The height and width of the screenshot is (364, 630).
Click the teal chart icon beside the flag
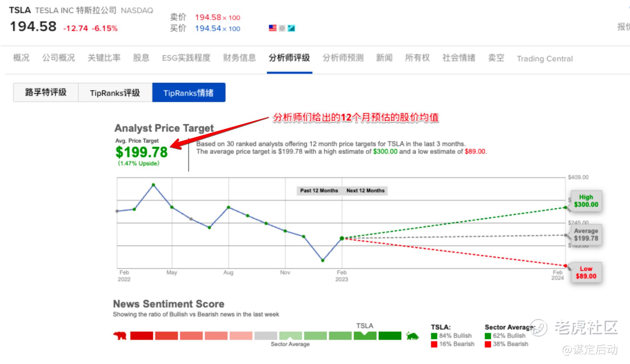point(291,28)
